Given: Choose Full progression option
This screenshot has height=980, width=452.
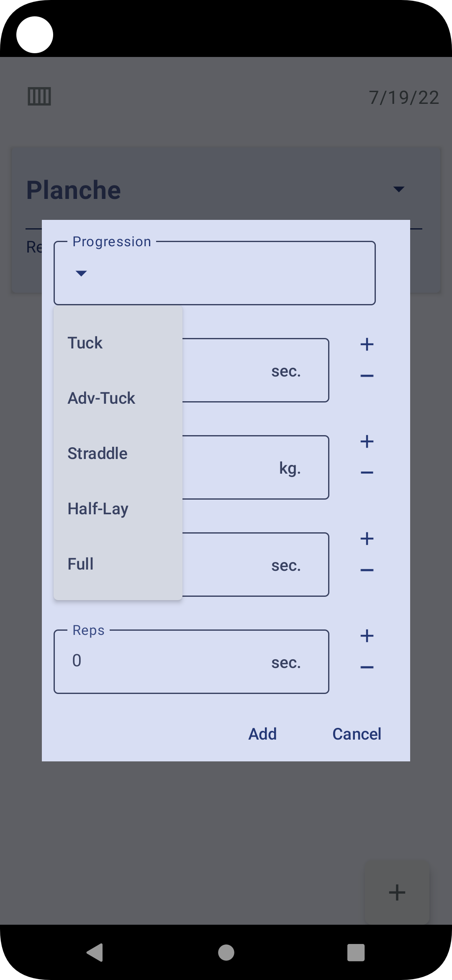Looking at the screenshot, I should pyautogui.click(x=118, y=564).
